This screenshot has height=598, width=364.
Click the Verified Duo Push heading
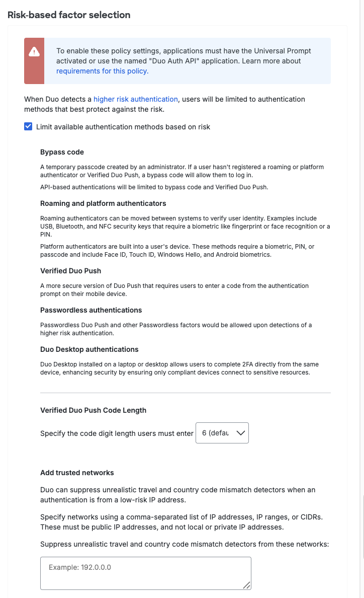(70, 271)
